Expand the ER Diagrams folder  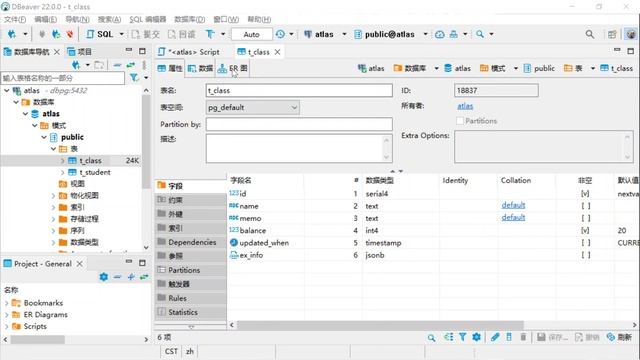click(x=6, y=315)
